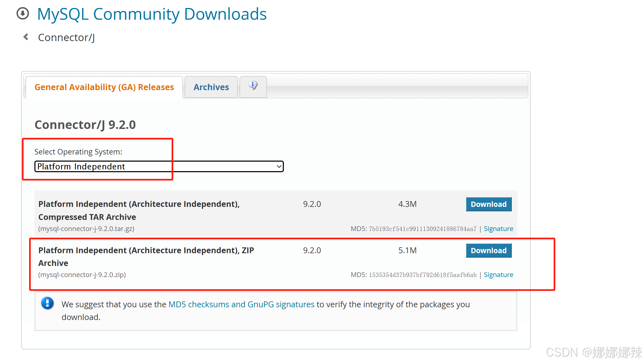644x363 pixels.
Task: Click the zip file MD5 checksum value
Action: tap(422, 275)
